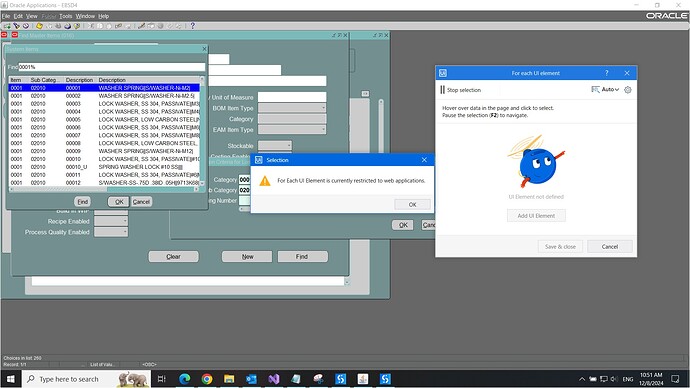The image size is (690, 388).
Task: Open the Tools menu
Action: click(66, 16)
